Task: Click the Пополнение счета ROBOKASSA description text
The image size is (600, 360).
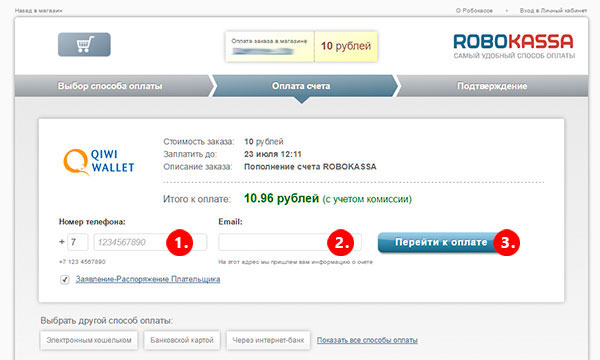Action: point(310,167)
